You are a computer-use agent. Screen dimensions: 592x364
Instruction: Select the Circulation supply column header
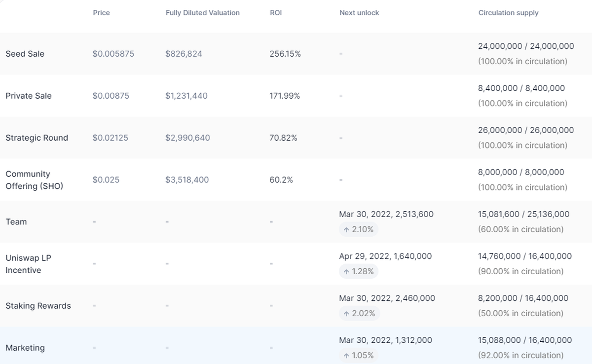[508, 13]
